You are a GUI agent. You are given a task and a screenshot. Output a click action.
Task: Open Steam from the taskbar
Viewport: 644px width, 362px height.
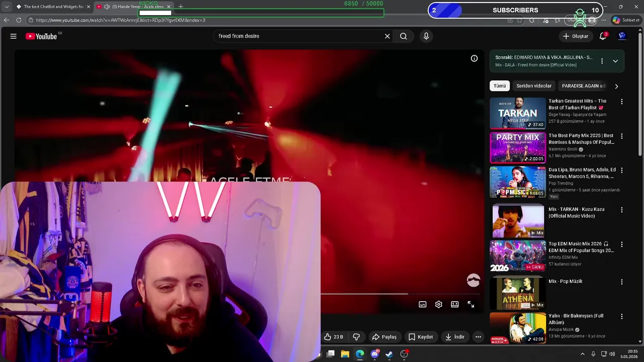click(389, 354)
